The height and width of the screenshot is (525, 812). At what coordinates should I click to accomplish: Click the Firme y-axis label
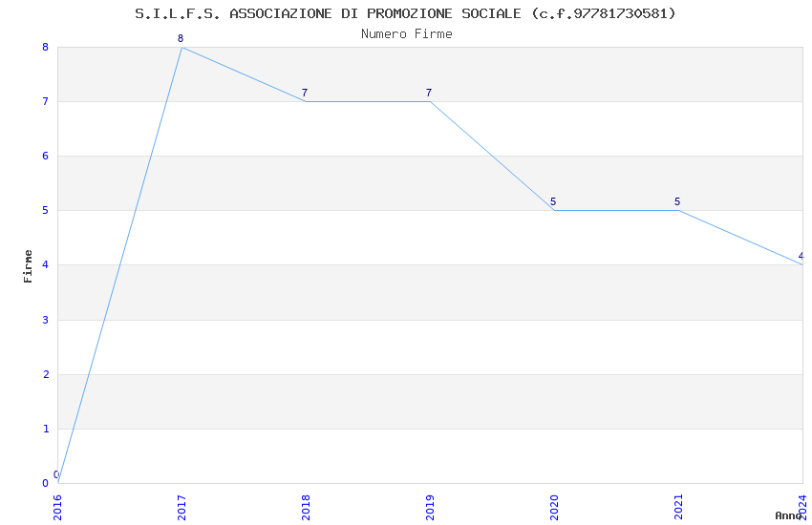(x=28, y=266)
